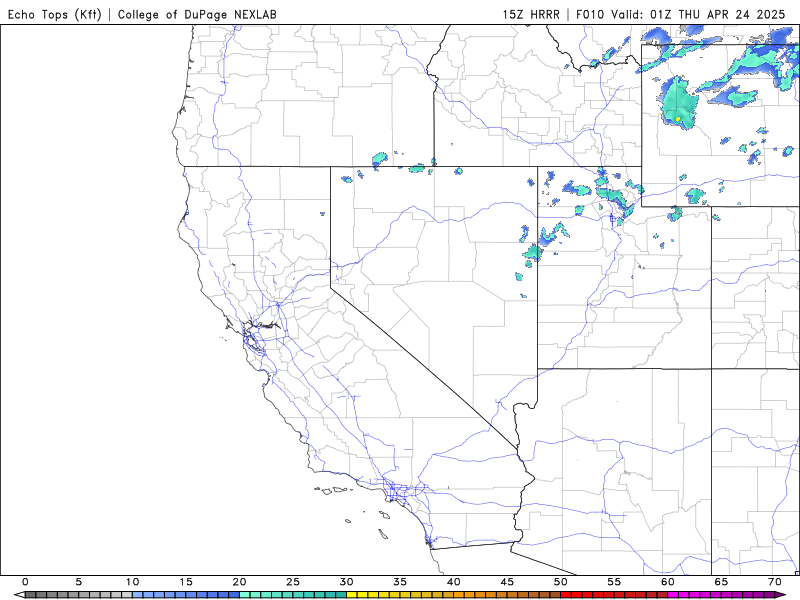
Task: Click the color bar label "5"
Action: (79, 582)
